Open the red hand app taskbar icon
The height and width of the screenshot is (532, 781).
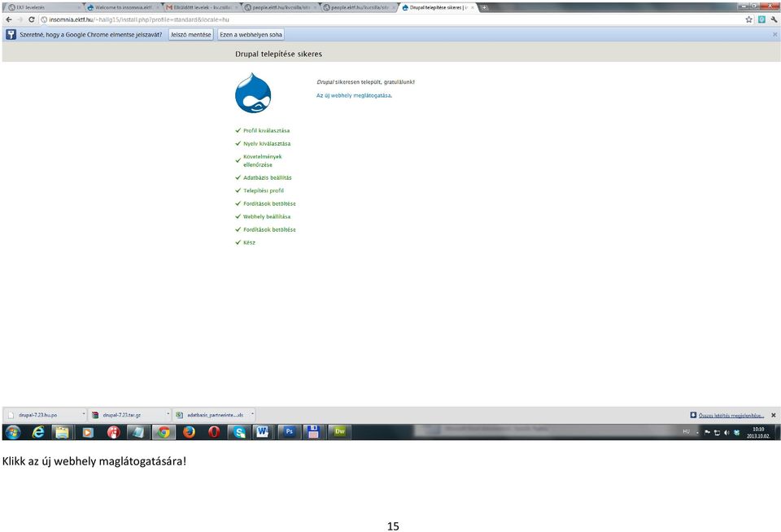(114, 432)
